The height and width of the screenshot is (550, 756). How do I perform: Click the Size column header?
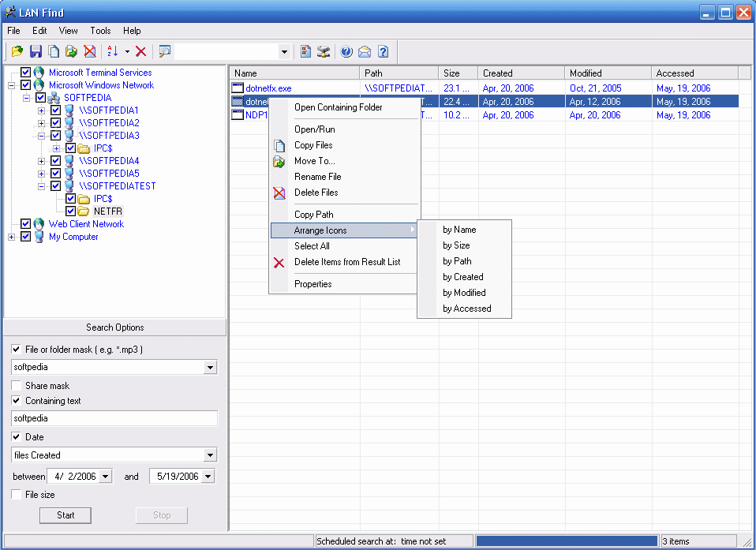tap(458, 73)
